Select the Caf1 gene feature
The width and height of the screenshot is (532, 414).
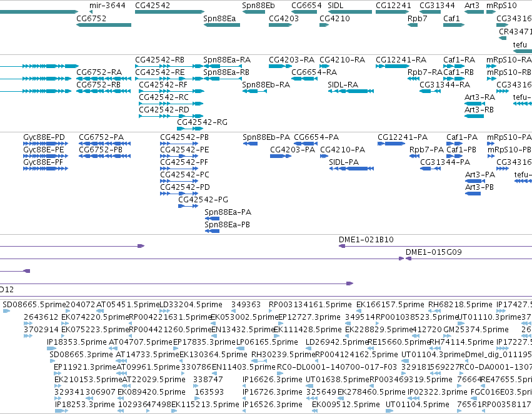click(x=454, y=25)
